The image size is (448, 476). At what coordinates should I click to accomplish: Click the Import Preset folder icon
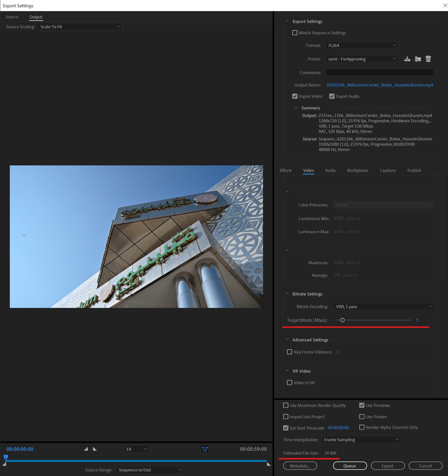[x=418, y=59]
